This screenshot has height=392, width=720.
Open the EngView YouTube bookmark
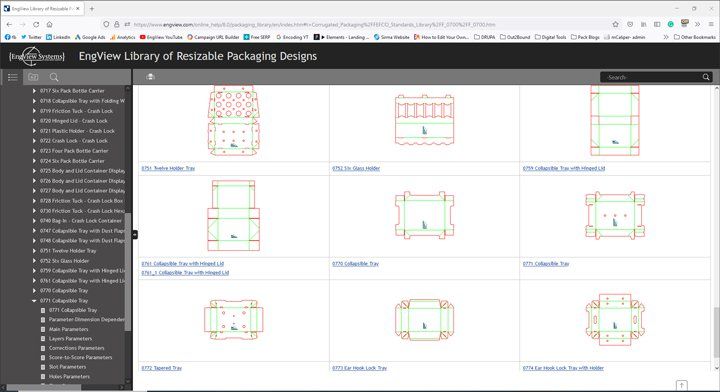click(x=161, y=37)
